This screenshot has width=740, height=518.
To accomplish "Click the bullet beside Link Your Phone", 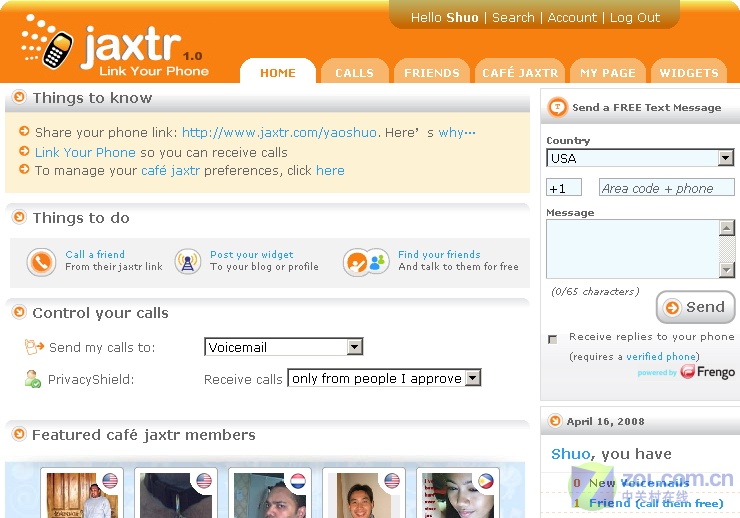I will [x=24, y=151].
